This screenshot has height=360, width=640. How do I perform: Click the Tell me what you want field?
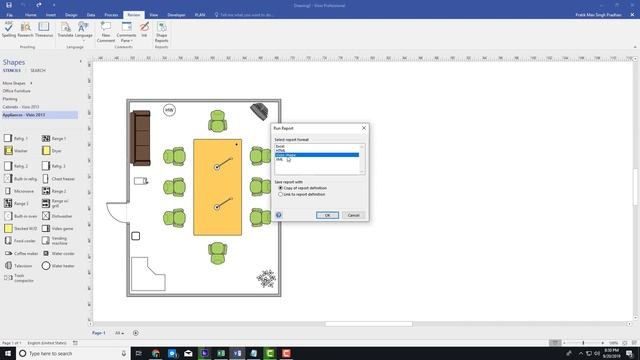pyautogui.click(x=247, y=15)
